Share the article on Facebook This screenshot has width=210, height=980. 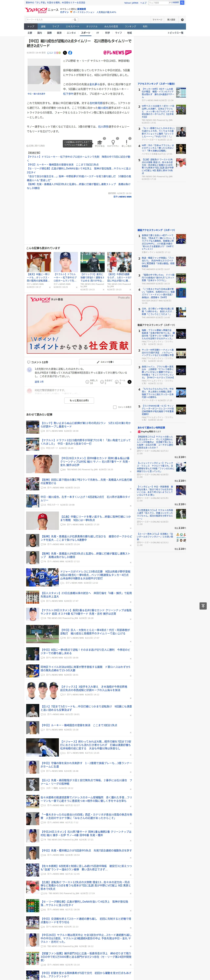[70, 53]
